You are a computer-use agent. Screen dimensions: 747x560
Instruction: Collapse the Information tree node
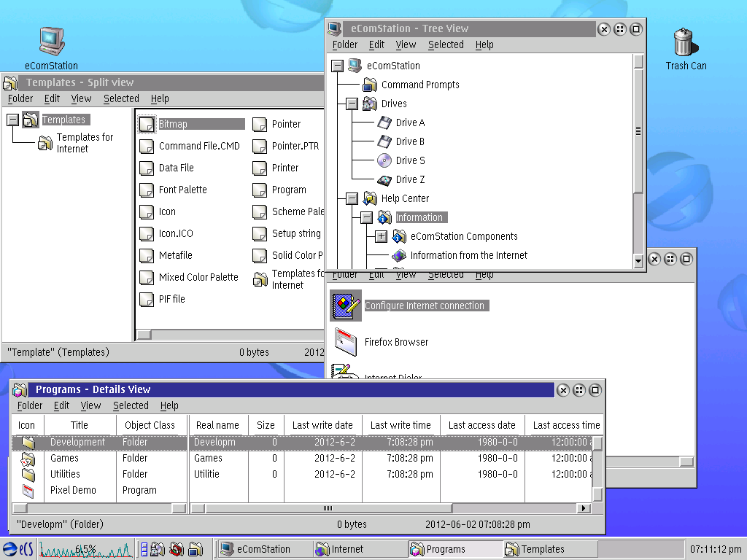[x=366, y=217]
